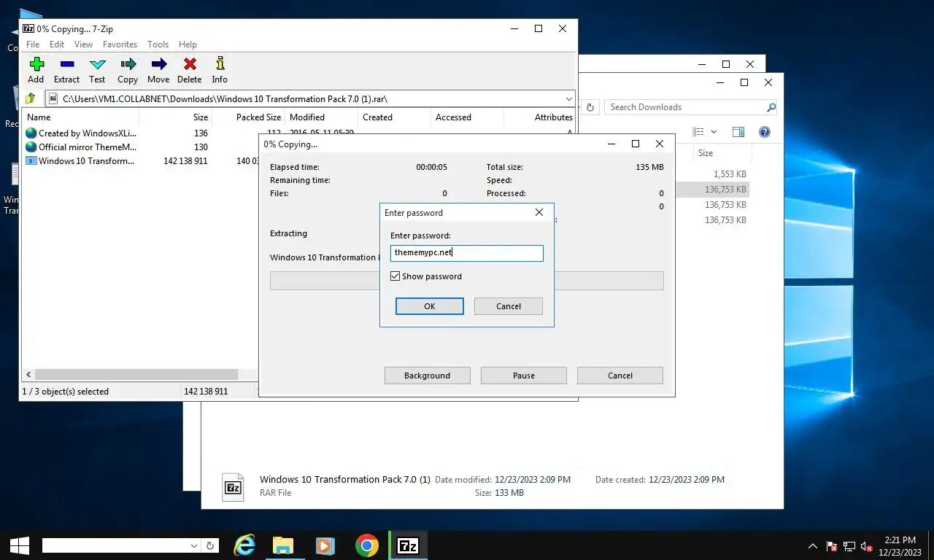Viewport: 934px width, 560px height.
Task: Click the globe icon of Official mirror ThemeM... row
Action: coord(31,147)
